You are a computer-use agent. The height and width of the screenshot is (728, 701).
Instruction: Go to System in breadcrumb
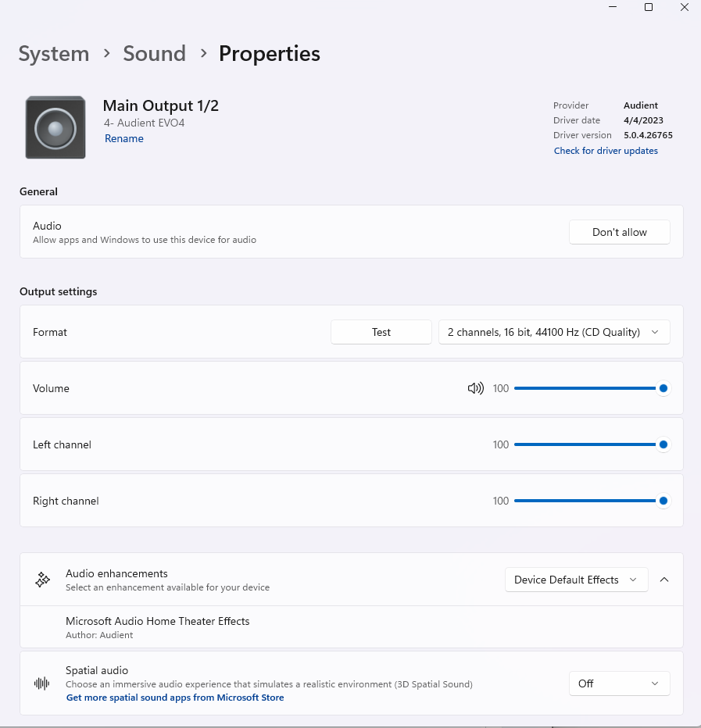(x=54, y=54)
